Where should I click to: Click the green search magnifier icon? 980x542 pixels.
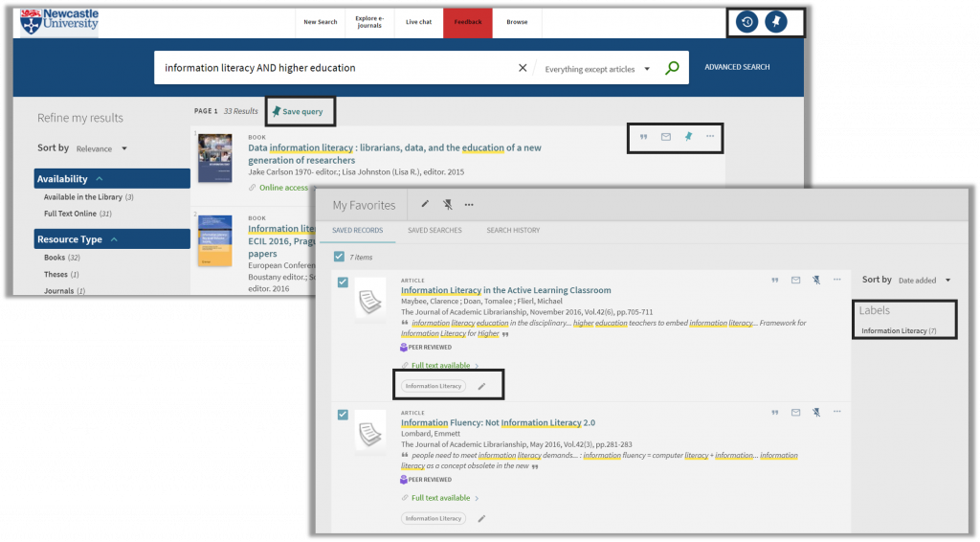[x=672, y=68]
